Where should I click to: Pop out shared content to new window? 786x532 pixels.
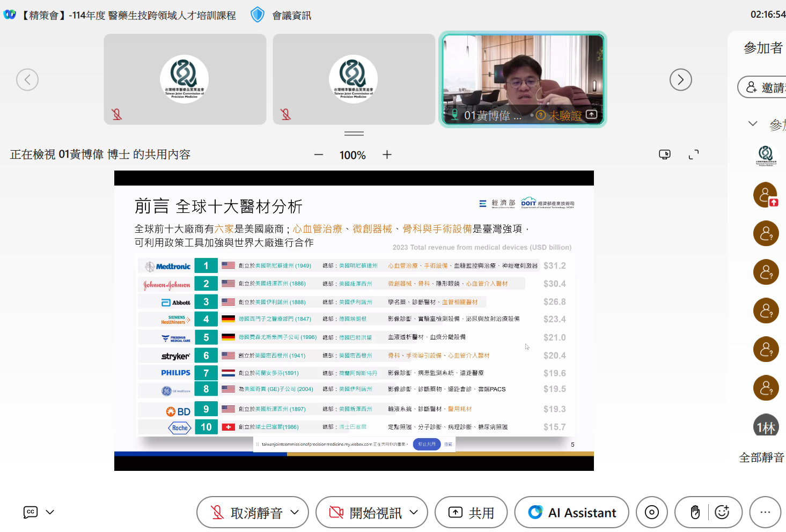pos(665,154)
